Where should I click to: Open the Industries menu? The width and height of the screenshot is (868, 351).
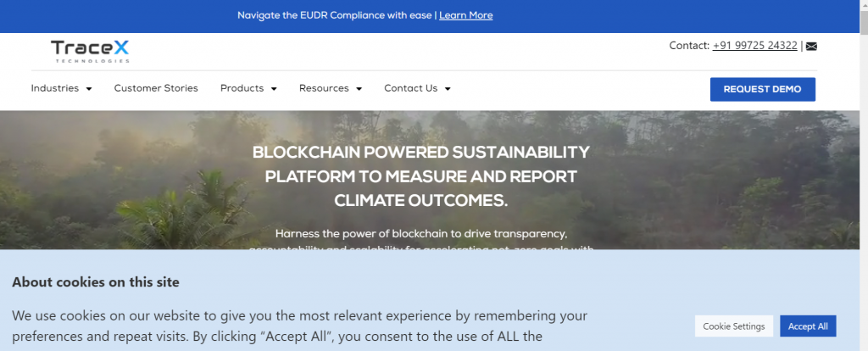pyautogui.click(x=55, y=88)
